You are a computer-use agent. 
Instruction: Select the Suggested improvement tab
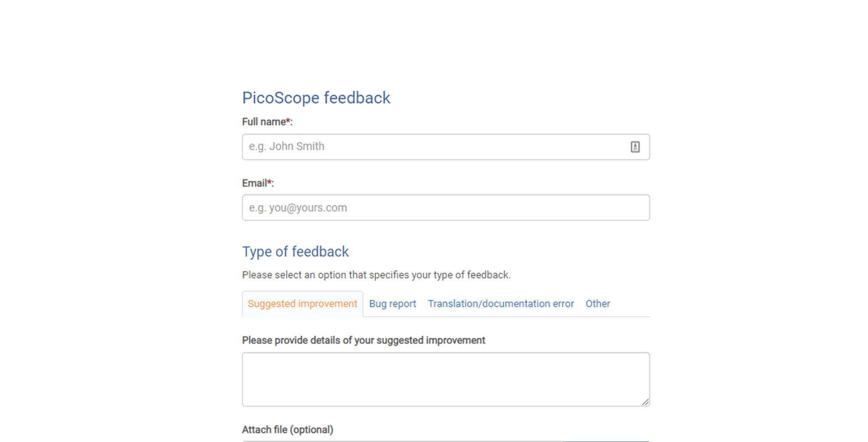[x=302, y=304]
